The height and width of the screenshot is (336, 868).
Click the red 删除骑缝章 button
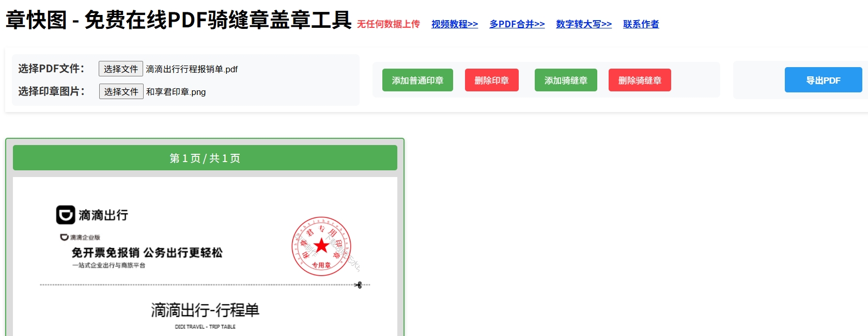pos(640,80)
